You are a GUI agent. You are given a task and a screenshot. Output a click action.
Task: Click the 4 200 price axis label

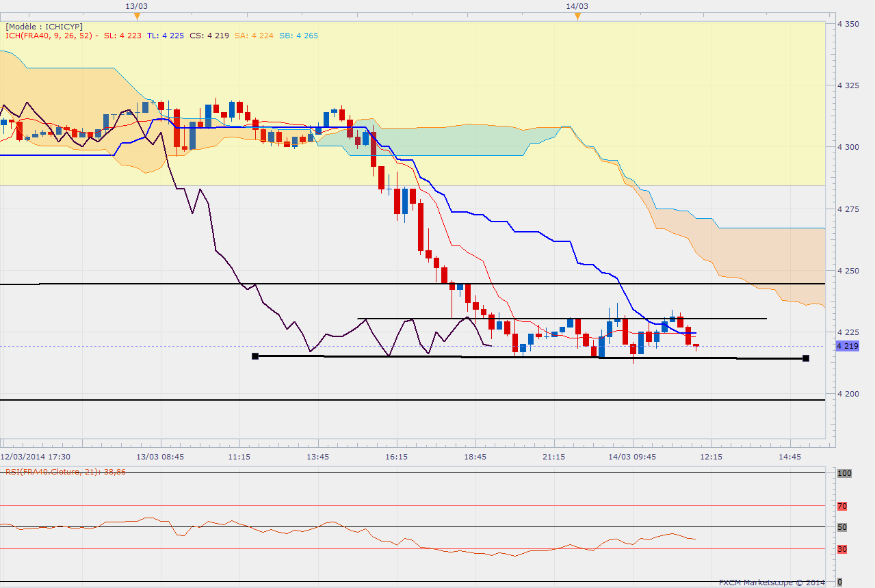[x=848, y=394]
